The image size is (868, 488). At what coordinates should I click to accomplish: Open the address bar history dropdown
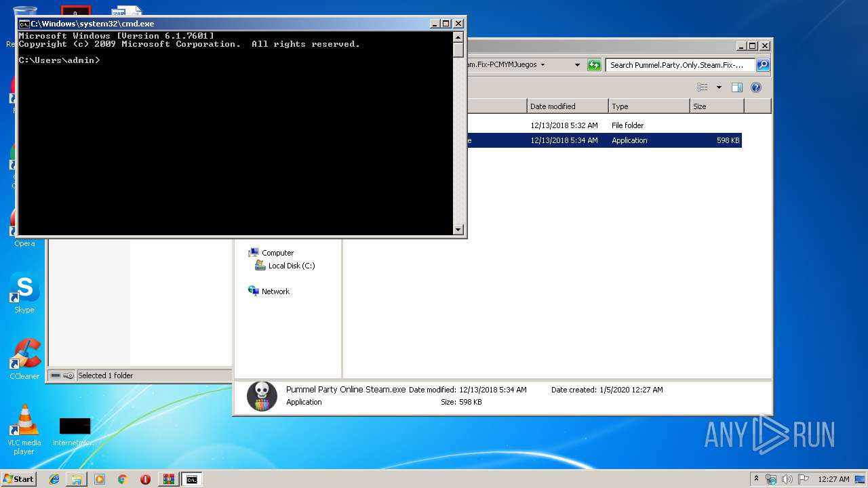tap(577, 65)
